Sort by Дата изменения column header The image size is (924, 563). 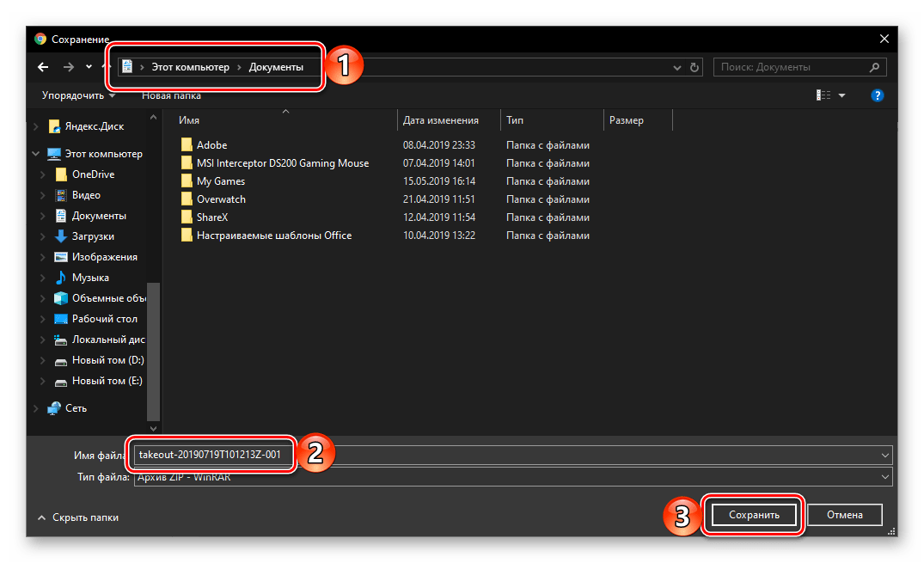[x=440, y=120]
